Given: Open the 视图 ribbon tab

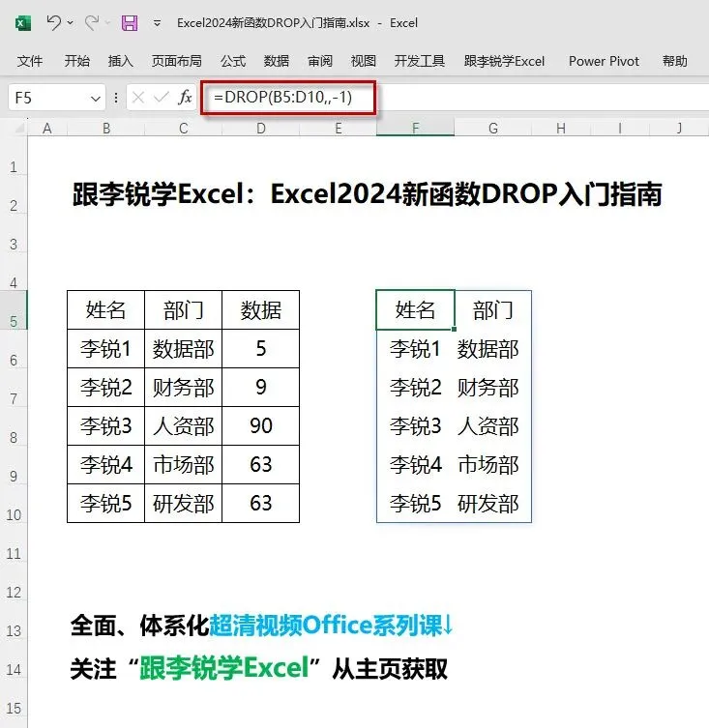Looking at the screenshot, I should (x=364, y=61).
